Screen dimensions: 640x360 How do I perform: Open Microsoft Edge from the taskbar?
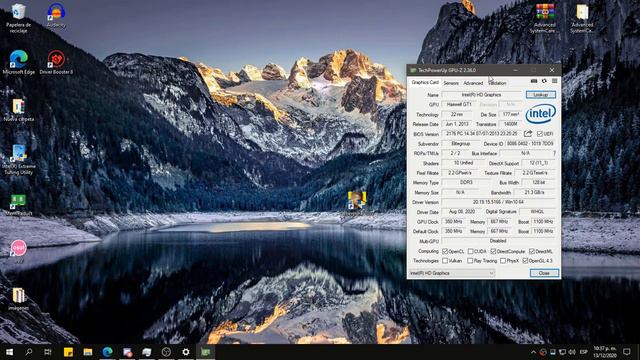107,352
